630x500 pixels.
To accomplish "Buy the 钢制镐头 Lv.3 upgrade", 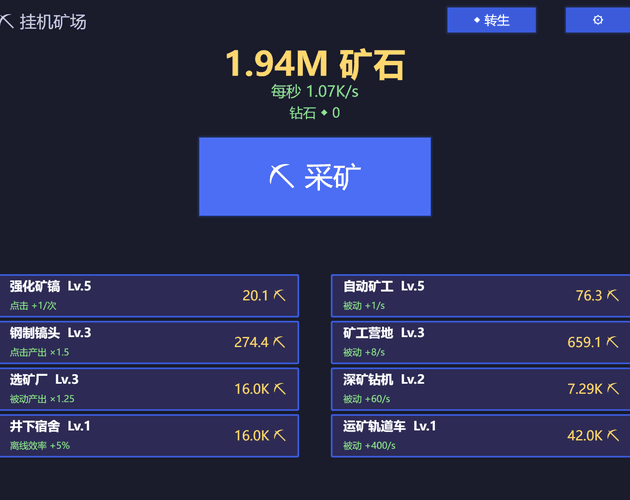I will pos(149,342).
